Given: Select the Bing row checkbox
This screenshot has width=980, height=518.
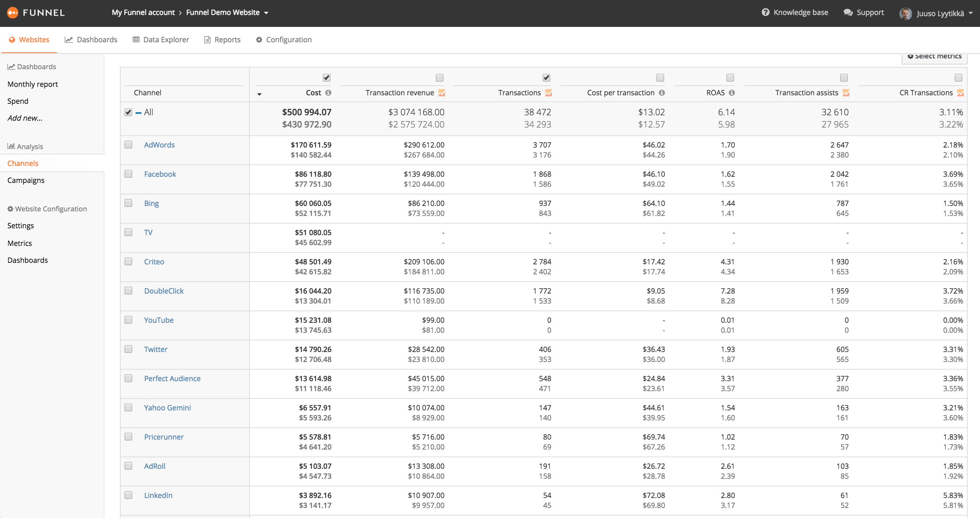Looking at the screenshot, I should (128, 203).
